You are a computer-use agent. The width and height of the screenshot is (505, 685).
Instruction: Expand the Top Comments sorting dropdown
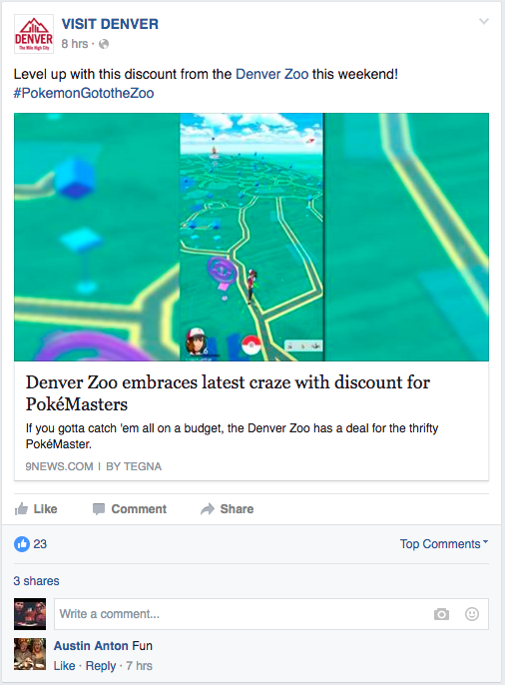pyautogui.click(x=444, y=544)
